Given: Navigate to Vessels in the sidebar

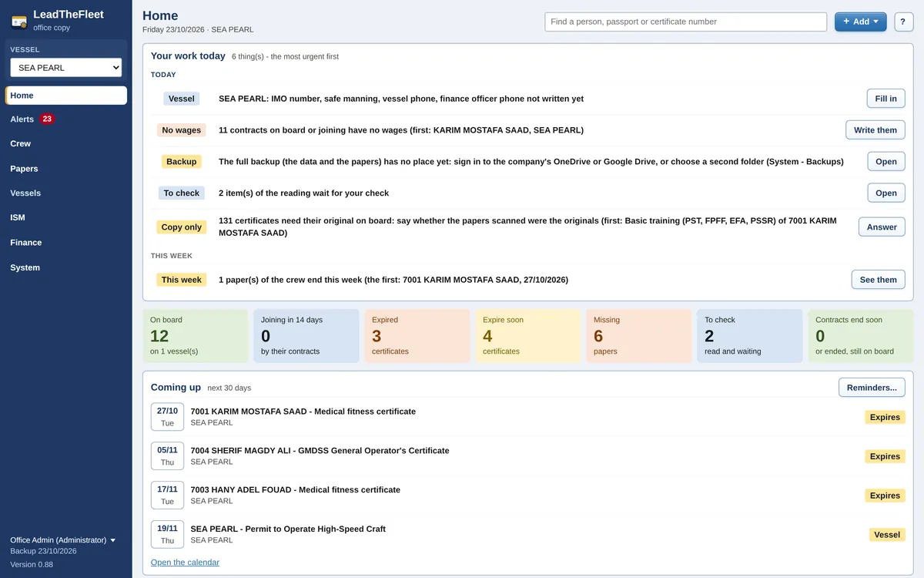Looking at the screenshot, I should tap(66, 193).
